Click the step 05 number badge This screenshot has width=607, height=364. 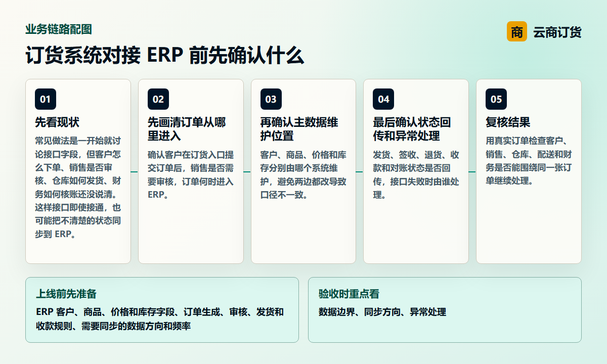(x=496, y=99)
